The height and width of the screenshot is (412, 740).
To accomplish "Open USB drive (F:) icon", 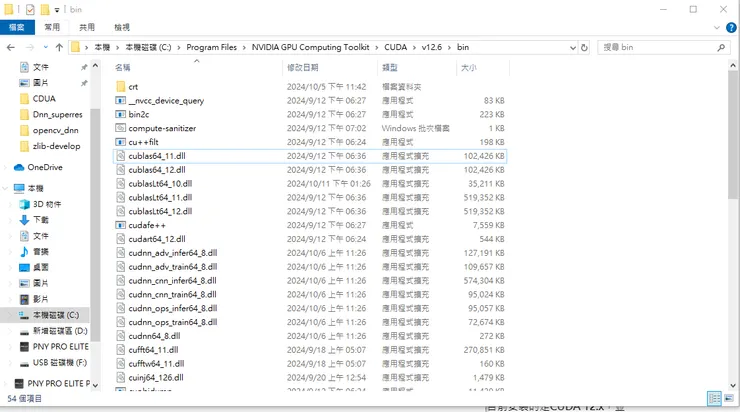I will click(x=24, y=363).
